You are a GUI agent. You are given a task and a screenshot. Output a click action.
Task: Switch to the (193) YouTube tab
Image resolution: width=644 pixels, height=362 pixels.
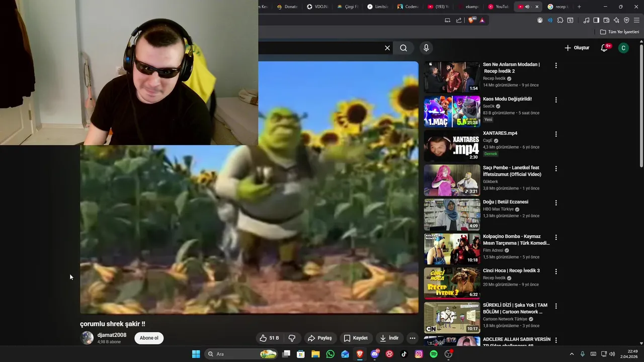click(438, 7)
